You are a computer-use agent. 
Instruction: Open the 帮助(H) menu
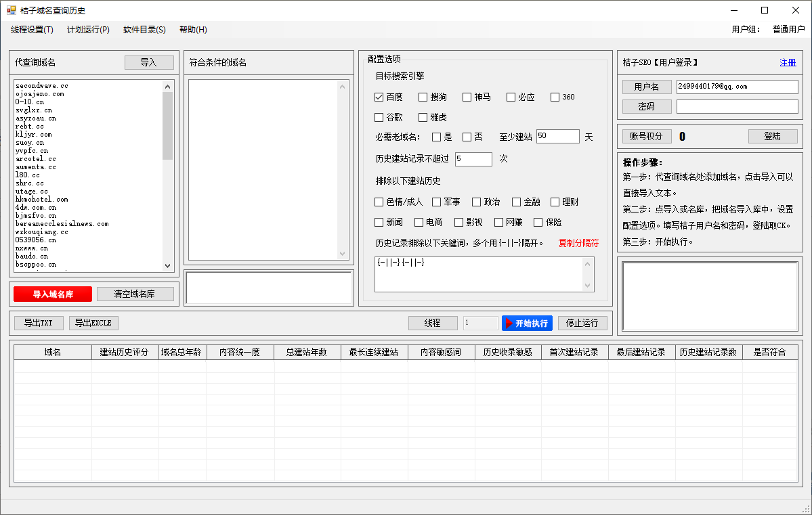pos(193,30)
